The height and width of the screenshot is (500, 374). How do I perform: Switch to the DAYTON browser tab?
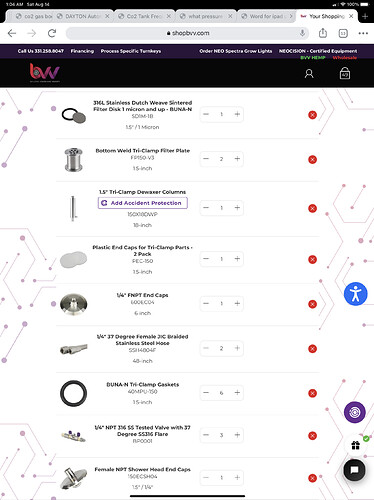point(83,16)
